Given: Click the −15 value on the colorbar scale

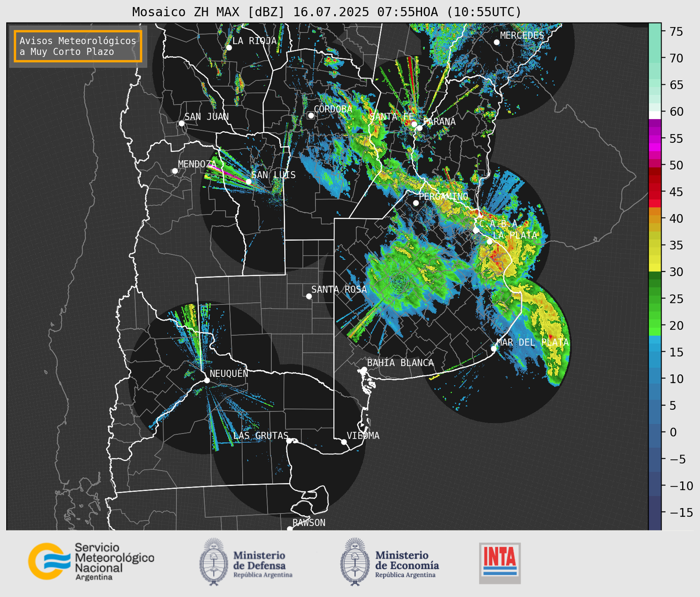Looking at the screenshot, I should coord(681,512).
